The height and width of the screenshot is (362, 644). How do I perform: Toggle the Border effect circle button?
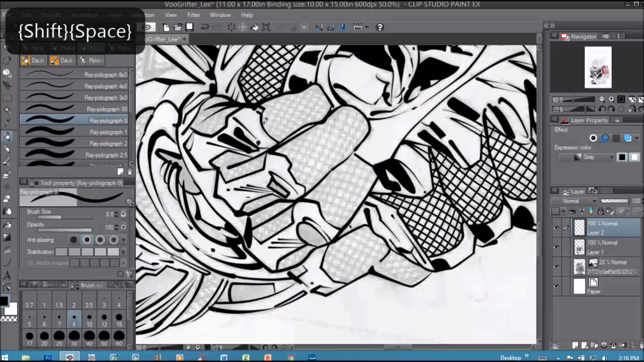tap(593, 138)
